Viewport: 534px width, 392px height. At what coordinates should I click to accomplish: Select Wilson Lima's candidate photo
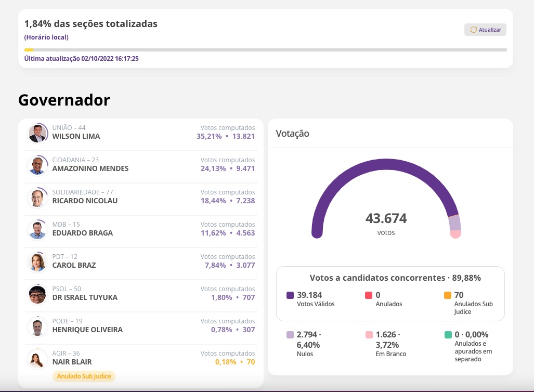tap(37, 133)
